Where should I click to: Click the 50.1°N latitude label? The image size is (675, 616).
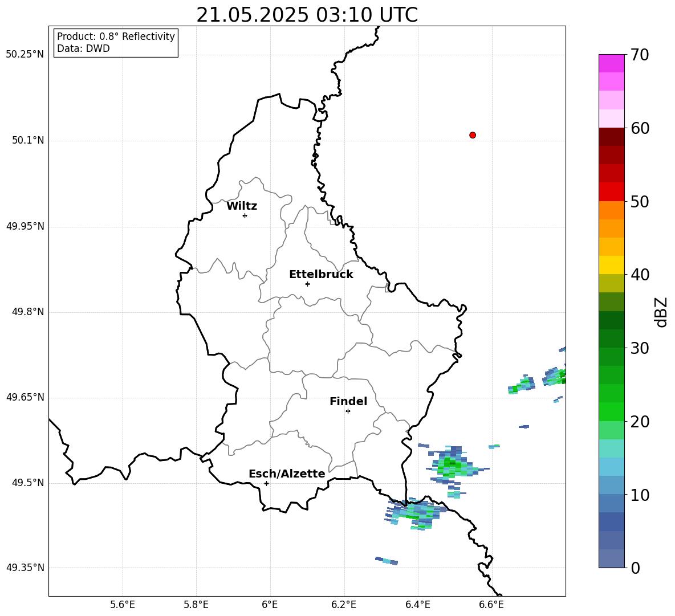[x=28, y=140]
